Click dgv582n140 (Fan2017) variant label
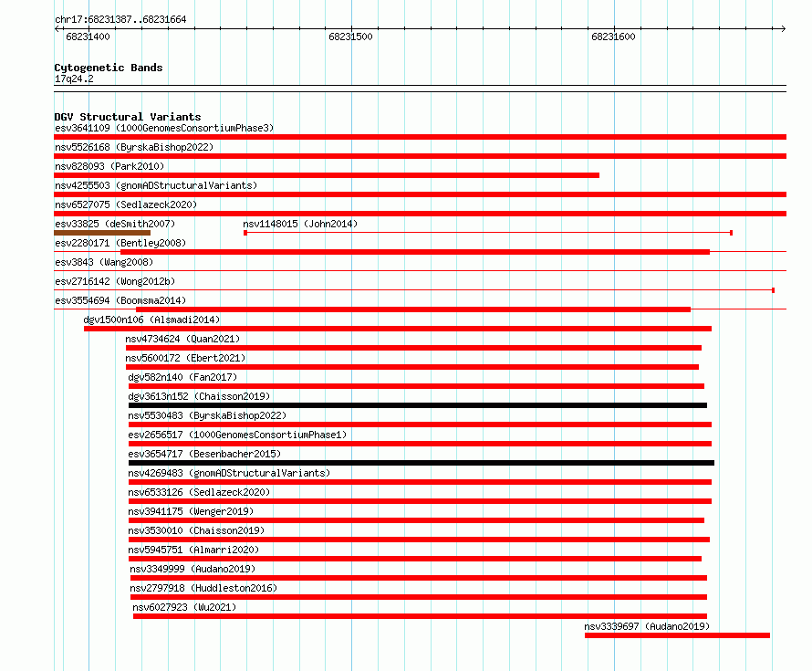Screen dimensions: 812x671 [x=182, y=377]
